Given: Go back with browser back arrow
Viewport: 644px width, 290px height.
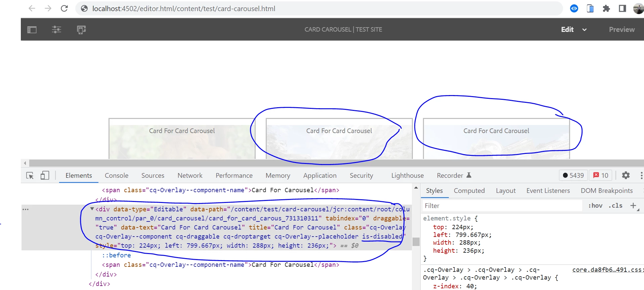Looking at the screenshot, I should point(32,8).
